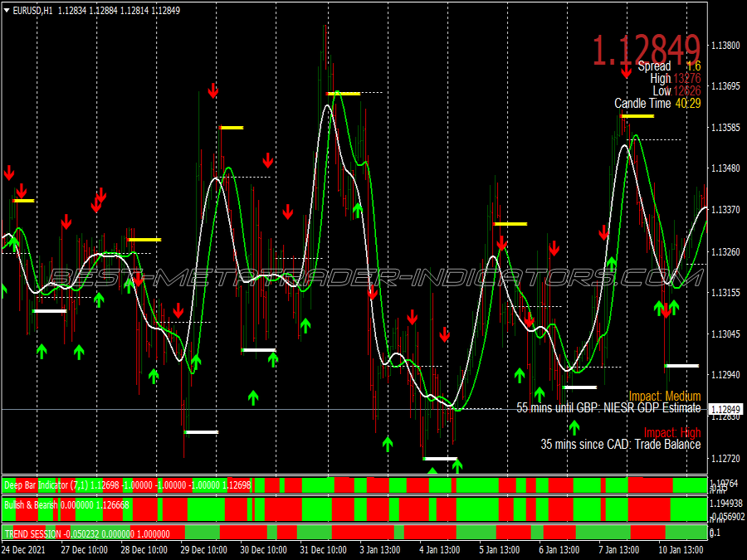Click the 1.13695 price axis label
747x560 pixels.
point(725,86)
